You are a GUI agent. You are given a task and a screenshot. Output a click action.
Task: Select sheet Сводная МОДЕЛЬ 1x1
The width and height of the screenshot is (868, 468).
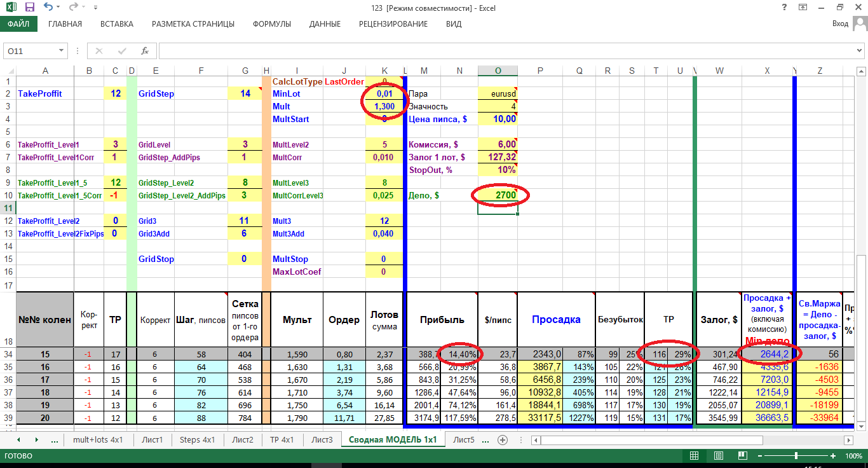393,439
